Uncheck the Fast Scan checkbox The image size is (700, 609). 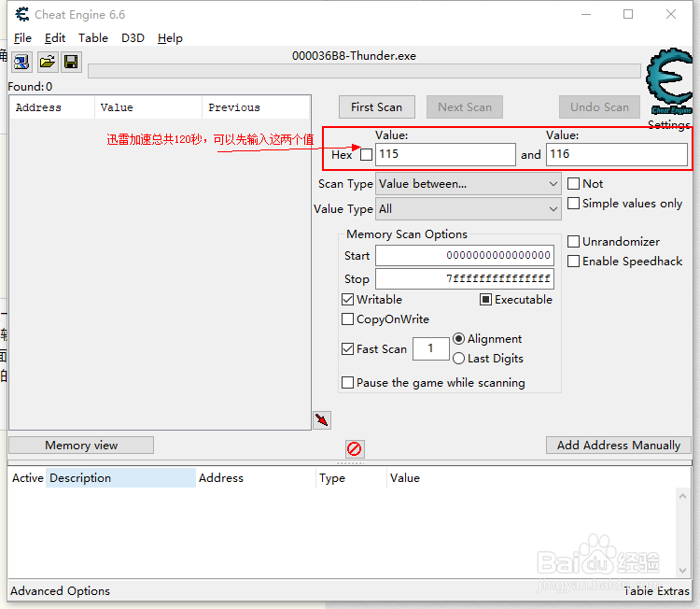(347, 348)
